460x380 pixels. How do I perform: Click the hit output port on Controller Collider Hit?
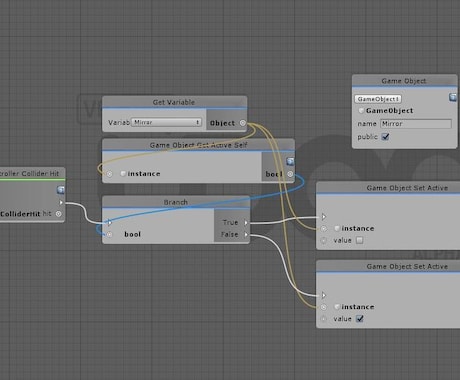pyautogui.click(x=58, y=214)
